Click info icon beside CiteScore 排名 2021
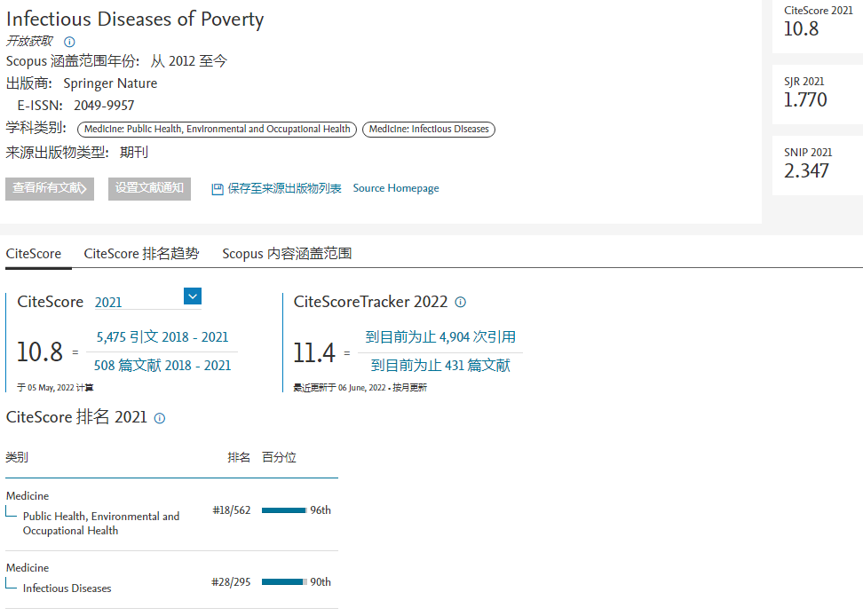The height and width of the screenshot is (616, 863). [x=160, y=418]
